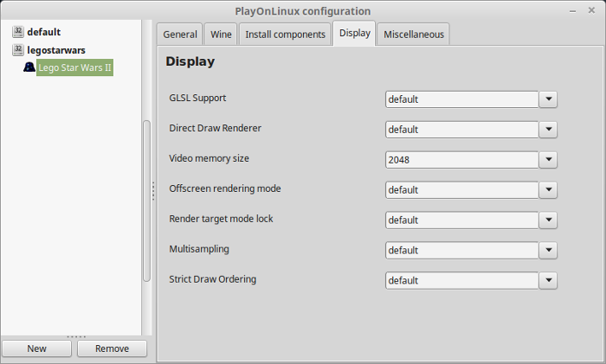
Task: Click the virtual drives list scrollbar
Action: (x=146, y=201)
